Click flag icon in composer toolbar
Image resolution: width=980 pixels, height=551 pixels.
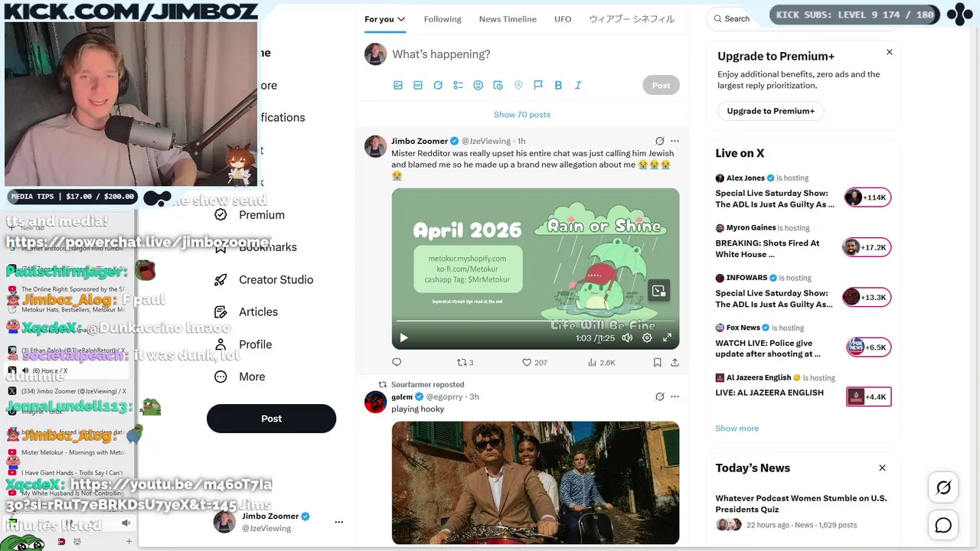[538, 85]
